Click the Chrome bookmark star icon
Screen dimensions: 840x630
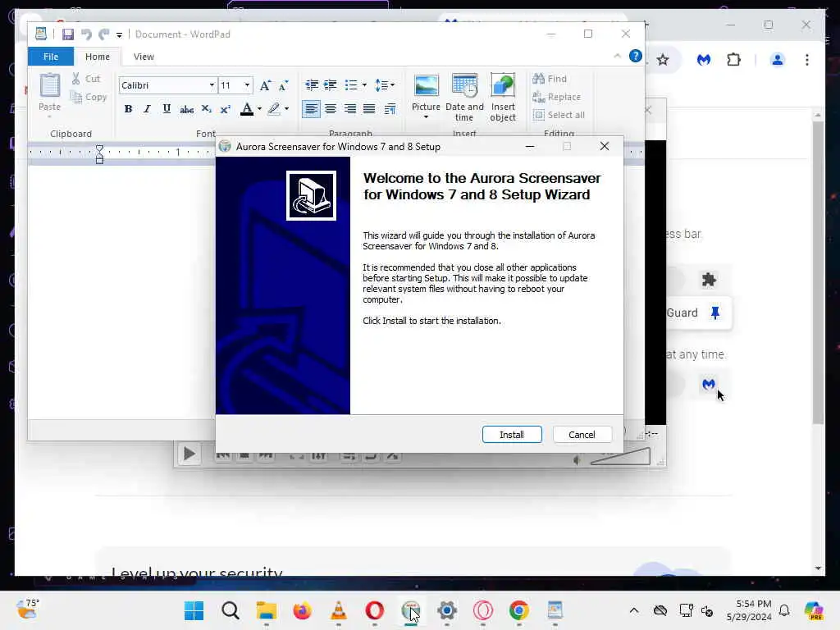(663, 60)
